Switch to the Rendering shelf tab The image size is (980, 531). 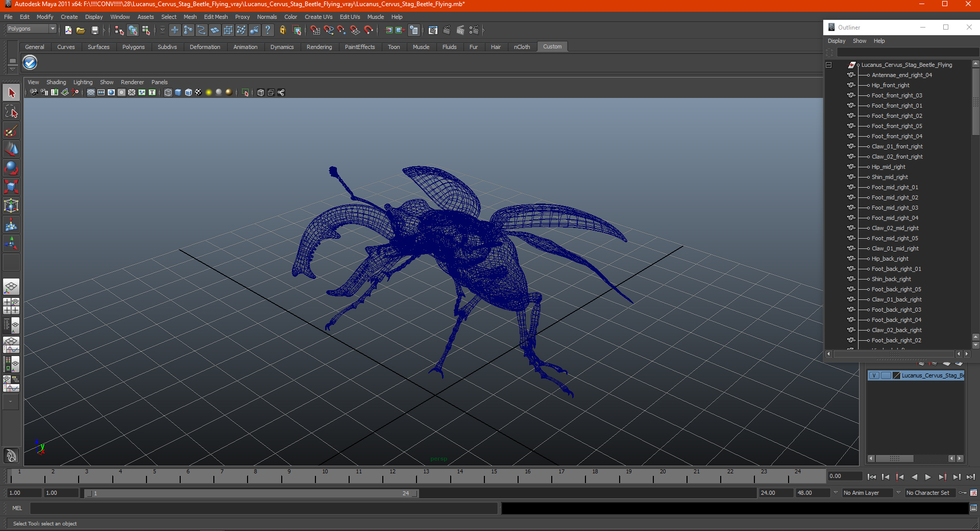[x=319, y=47]
